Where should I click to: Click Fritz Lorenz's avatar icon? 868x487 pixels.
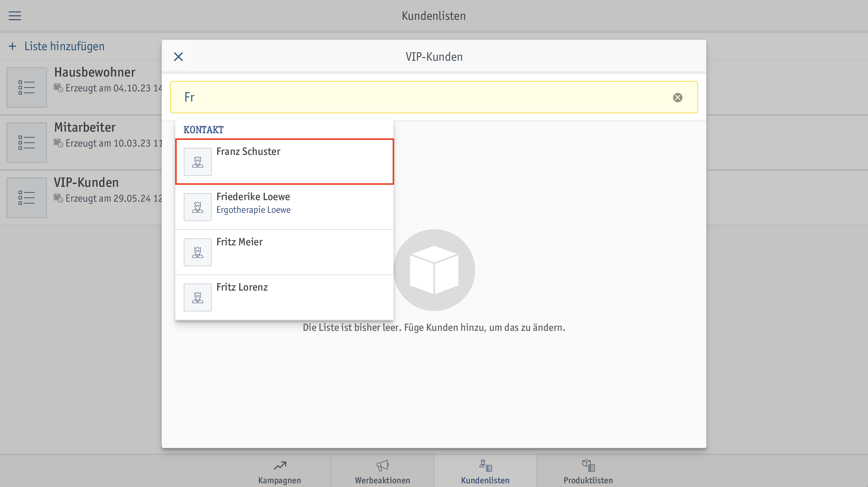[x=197, y=297]
